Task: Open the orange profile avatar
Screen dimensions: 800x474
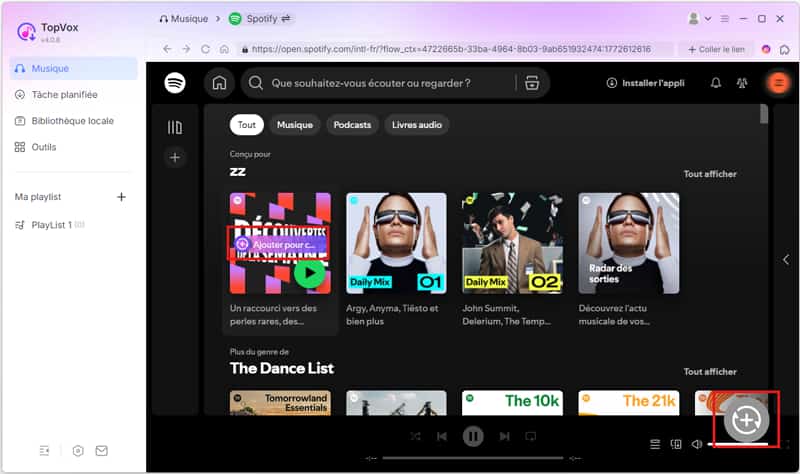Action: (x=778, y=83)
